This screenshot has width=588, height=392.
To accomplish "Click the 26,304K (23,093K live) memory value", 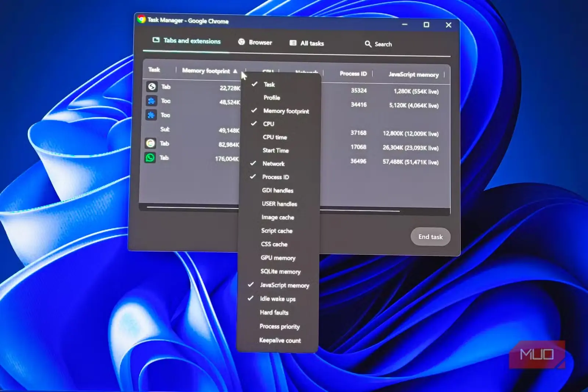I will (x=410, y=148).
